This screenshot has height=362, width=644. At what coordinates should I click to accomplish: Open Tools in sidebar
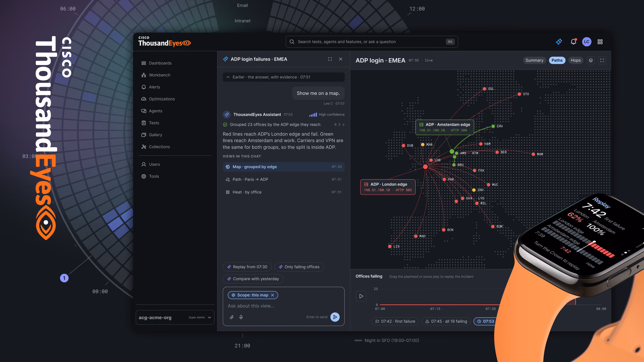tap(175, 176)
